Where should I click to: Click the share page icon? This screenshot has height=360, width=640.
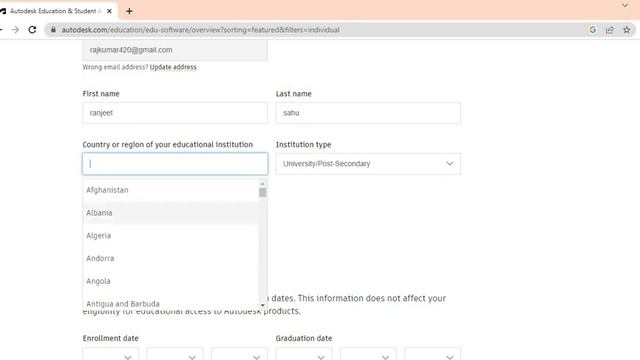pyautogui.click(x=610, y=30)
